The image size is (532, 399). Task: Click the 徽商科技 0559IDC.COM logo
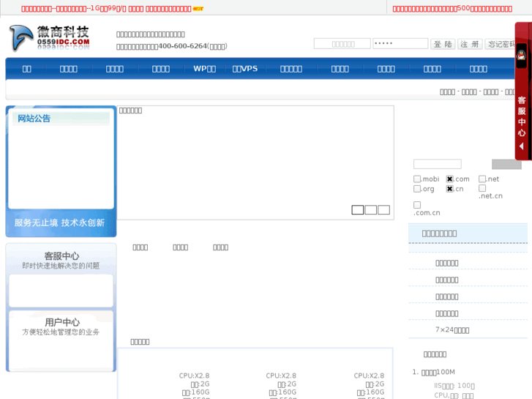[50, 37]
